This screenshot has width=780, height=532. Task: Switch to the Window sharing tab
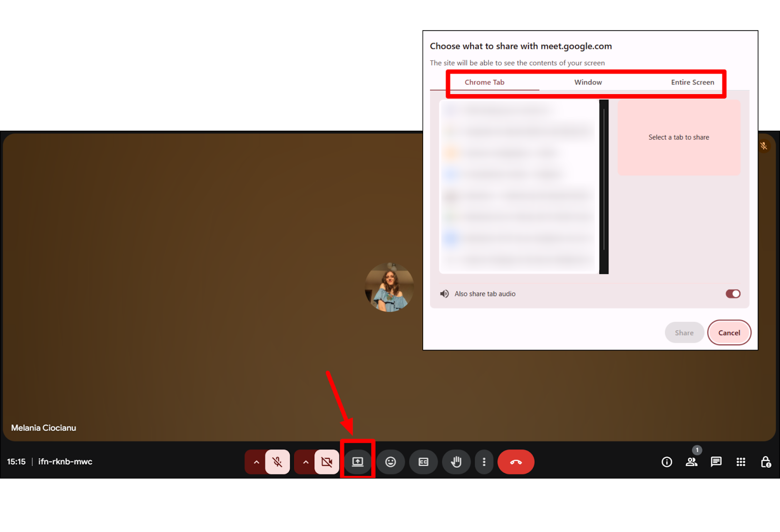pos(587,82)
